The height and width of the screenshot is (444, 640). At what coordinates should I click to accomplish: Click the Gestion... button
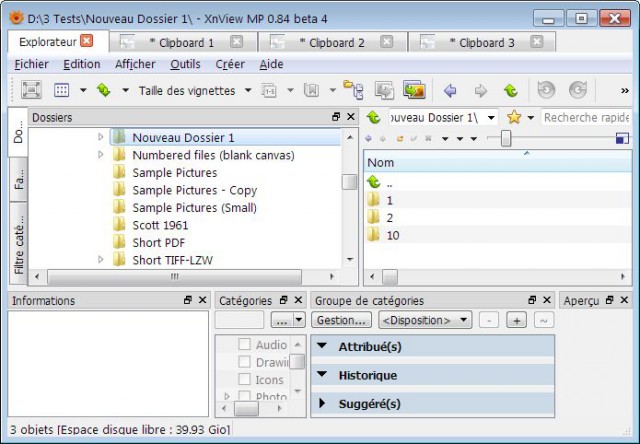click(341, 320)
